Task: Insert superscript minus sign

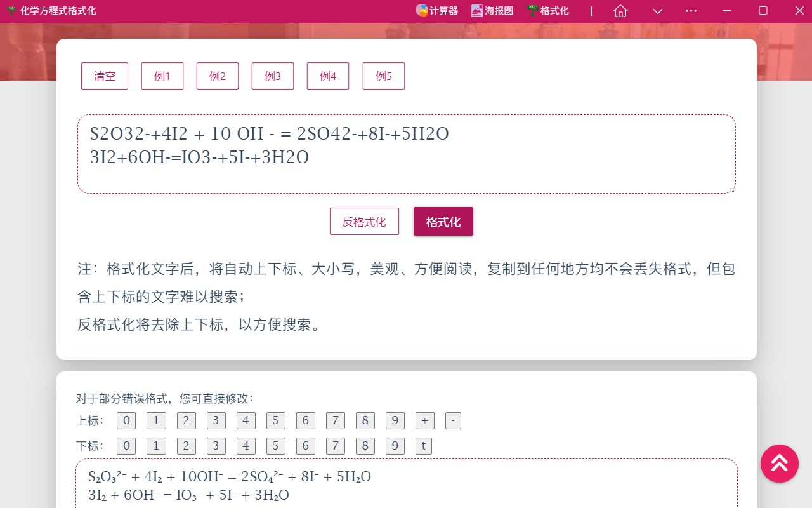Action: (x=453, y=420)
